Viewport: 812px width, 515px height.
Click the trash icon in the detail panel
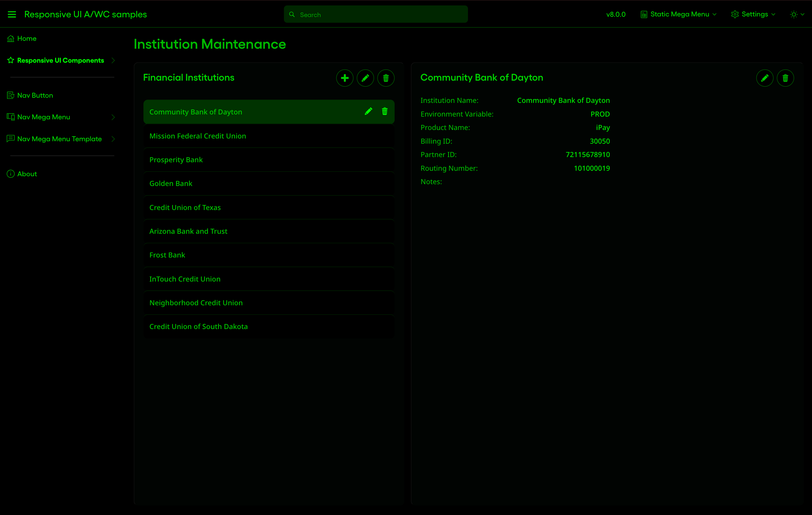785,78
